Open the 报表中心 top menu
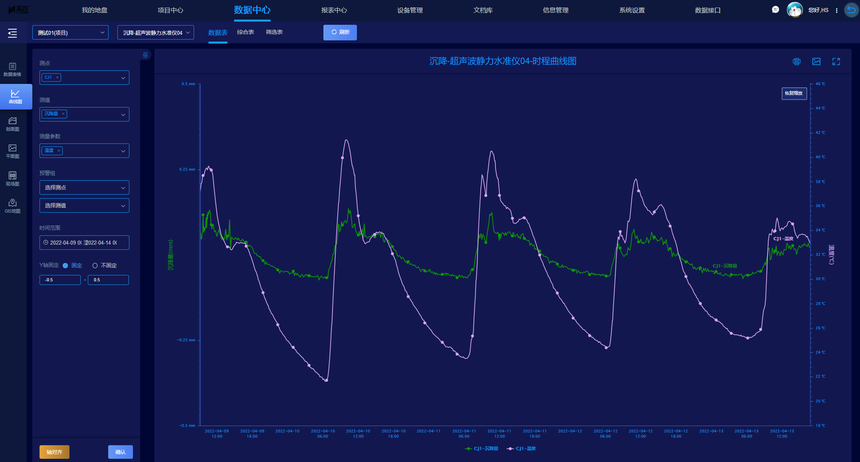 [x=334, y=10]
